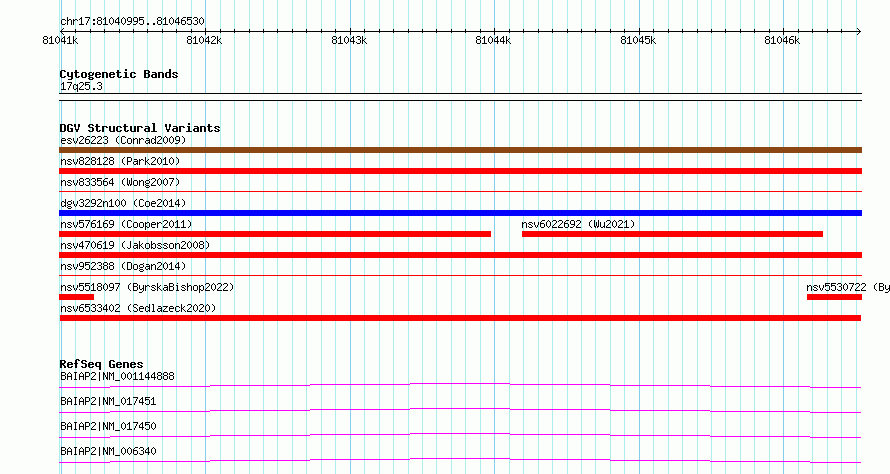
Task: Click the magenta line under BAIAP2|NM_006340
Action: pos(460,460)
